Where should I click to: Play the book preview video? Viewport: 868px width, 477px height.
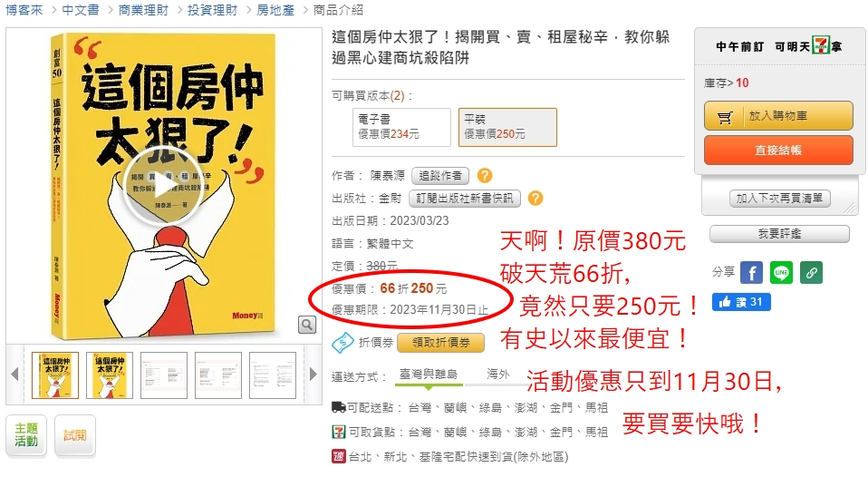[163, 186]
